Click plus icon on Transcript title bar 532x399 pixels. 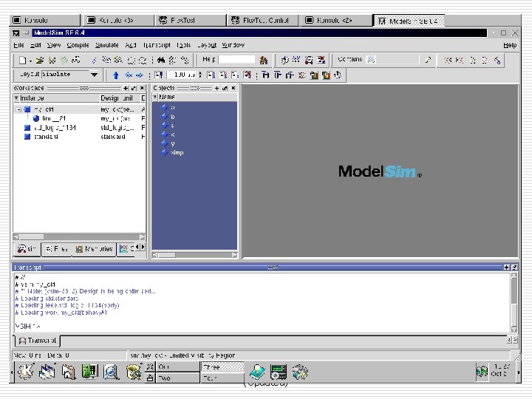tap(507, 267)
